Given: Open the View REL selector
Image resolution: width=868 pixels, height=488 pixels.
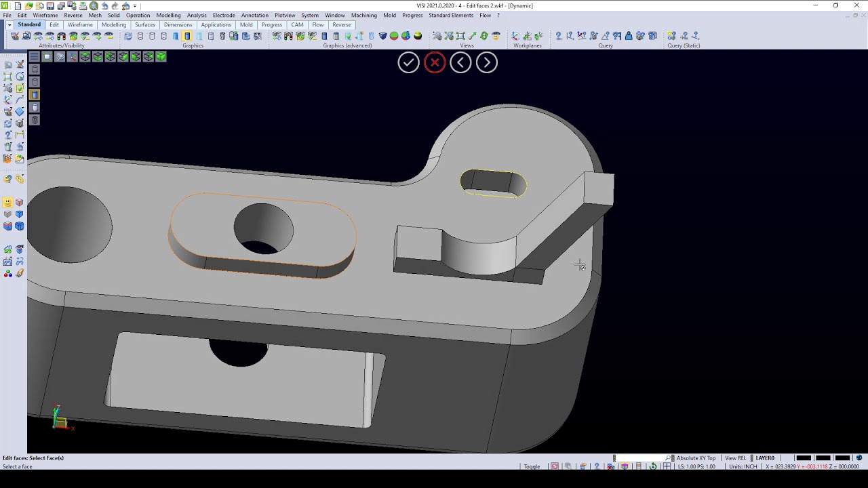Looking at the screenshot, I should 735,457.
